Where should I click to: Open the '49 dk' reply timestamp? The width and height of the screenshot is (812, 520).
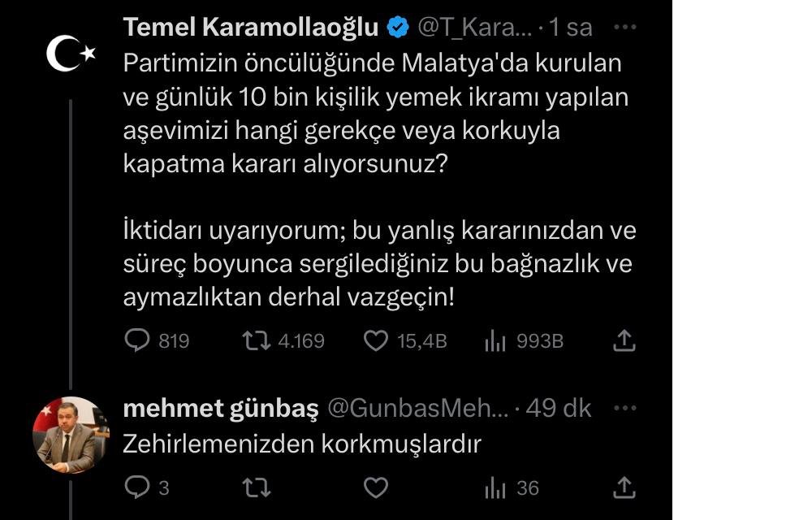559,408
